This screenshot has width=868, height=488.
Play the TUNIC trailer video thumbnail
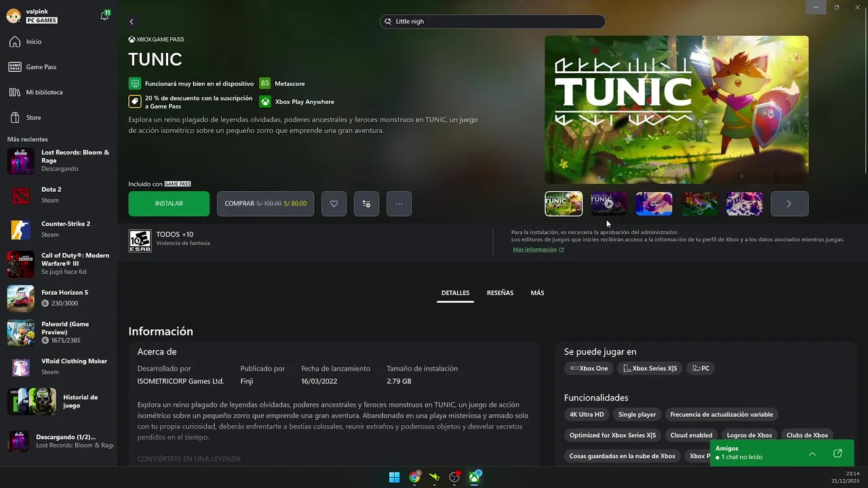609,203
